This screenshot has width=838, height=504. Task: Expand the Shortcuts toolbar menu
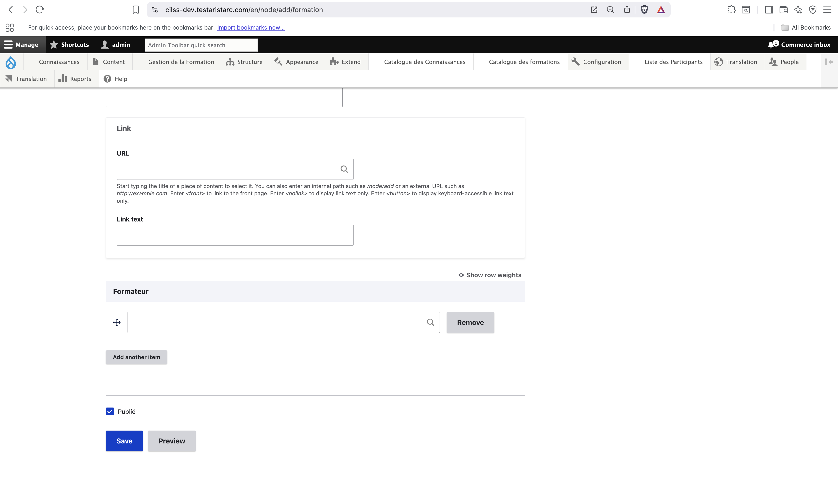69,45
